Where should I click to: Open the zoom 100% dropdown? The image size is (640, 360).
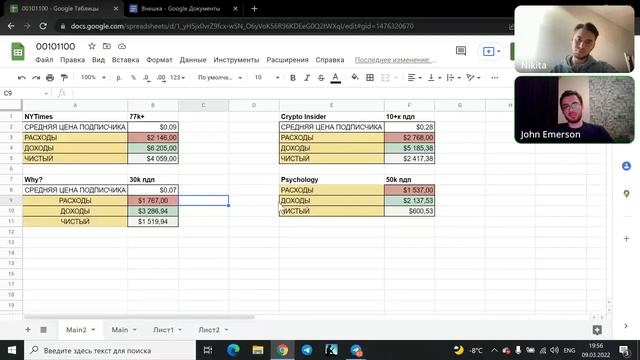[93, 77]
